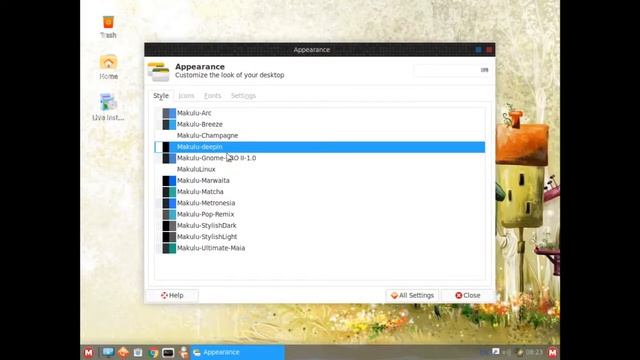This screenshot has height=360, width=640.
Task: Select the Makulu-deepin style
Action: (x=320, y=147)
